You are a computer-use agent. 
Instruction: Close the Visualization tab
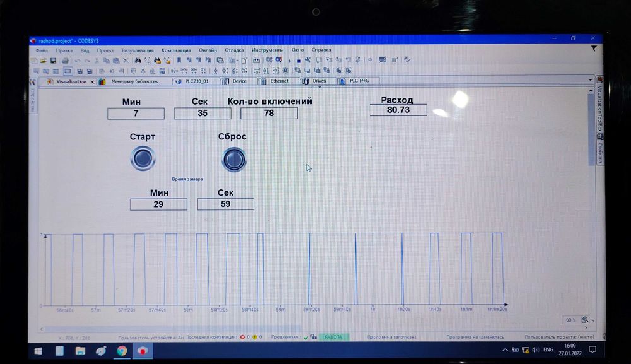[92, 81]
